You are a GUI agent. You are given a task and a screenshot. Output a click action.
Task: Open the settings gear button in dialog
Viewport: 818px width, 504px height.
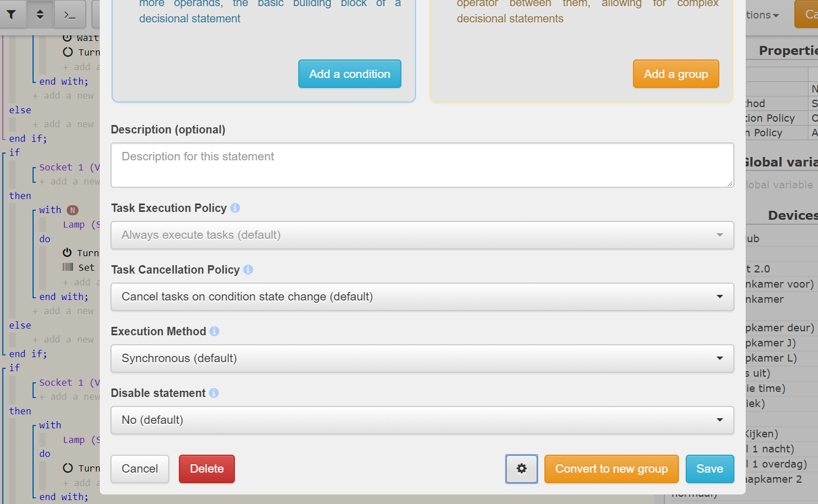click(521, 469)
